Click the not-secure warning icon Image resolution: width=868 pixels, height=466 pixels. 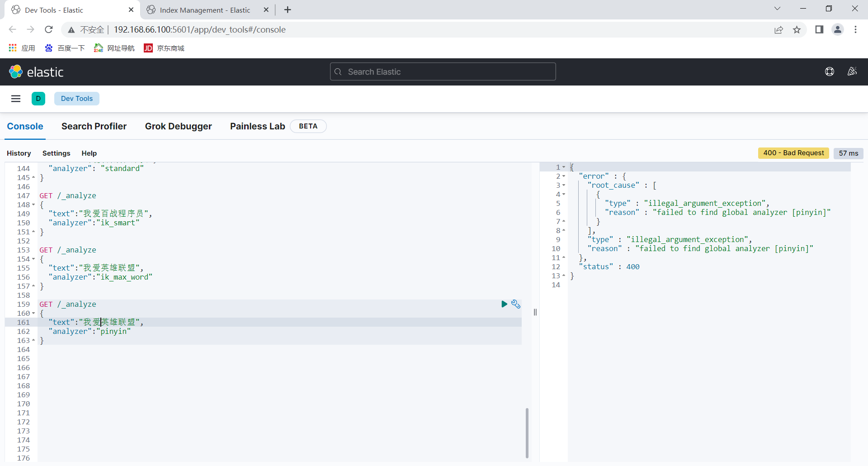point(71,30)
